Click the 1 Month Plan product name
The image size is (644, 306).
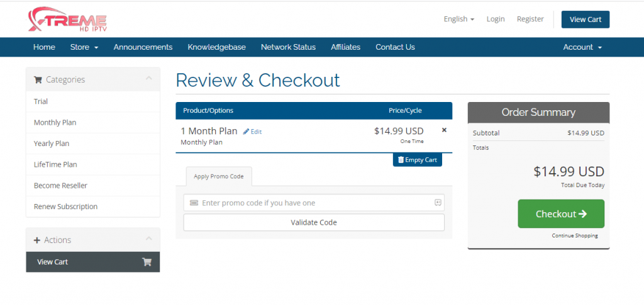(209, 131)
